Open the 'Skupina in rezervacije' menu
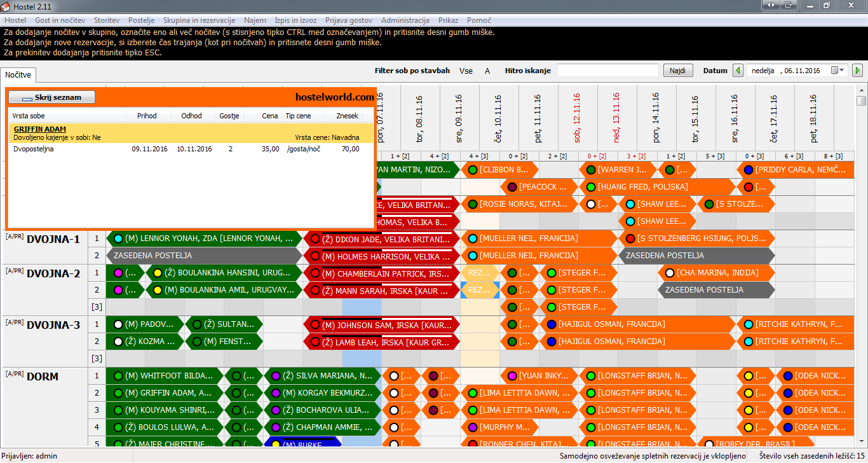Image resolution: width=868 pixels, height=463 pixels. point(199,20)
